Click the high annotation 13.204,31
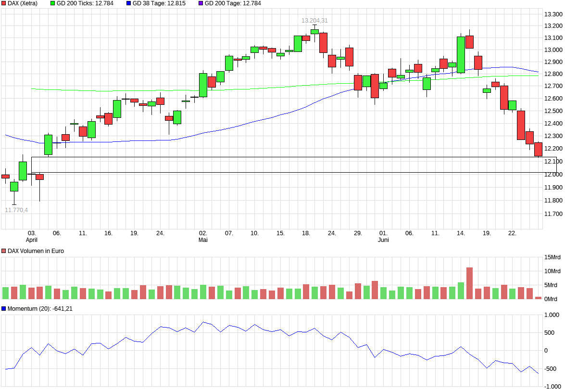565x392 pixels. tap(314, 21)
